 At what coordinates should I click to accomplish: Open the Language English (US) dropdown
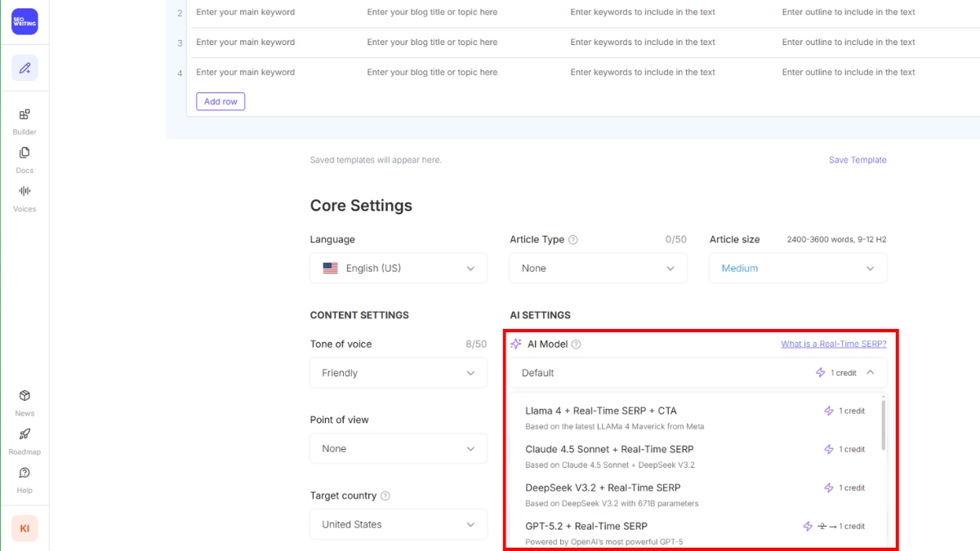click(398, 268)
